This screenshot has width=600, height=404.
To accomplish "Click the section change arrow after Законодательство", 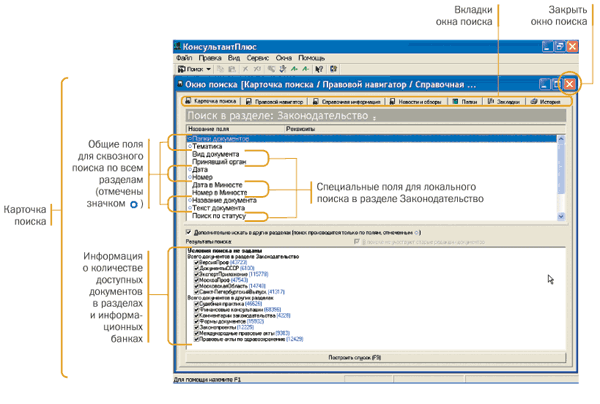I will pos(374,118).
